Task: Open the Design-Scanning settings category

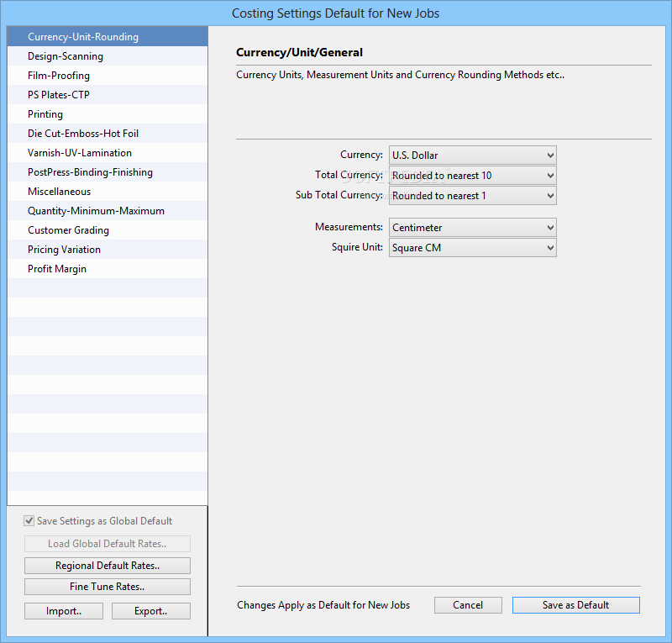Action: click(x=108, y=56)
